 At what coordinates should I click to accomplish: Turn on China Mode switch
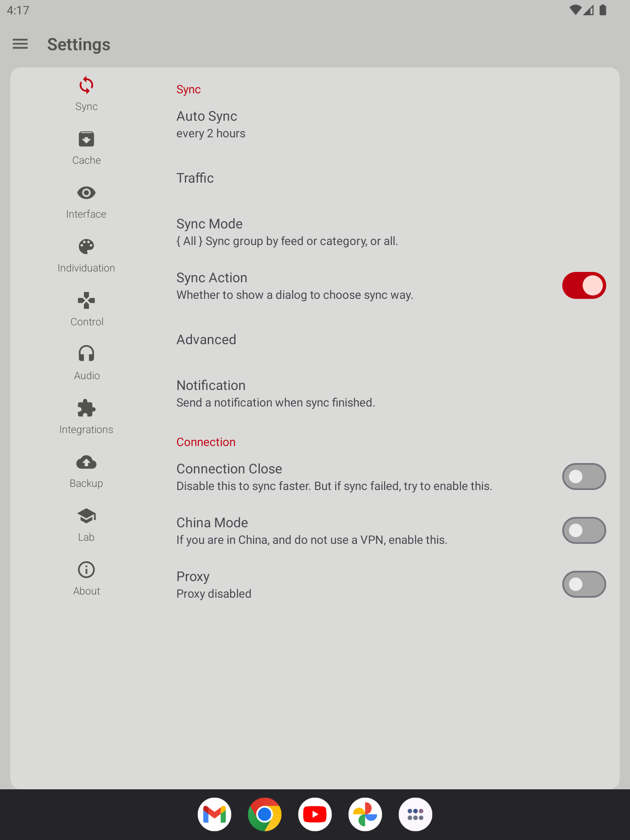coord(584,530)
